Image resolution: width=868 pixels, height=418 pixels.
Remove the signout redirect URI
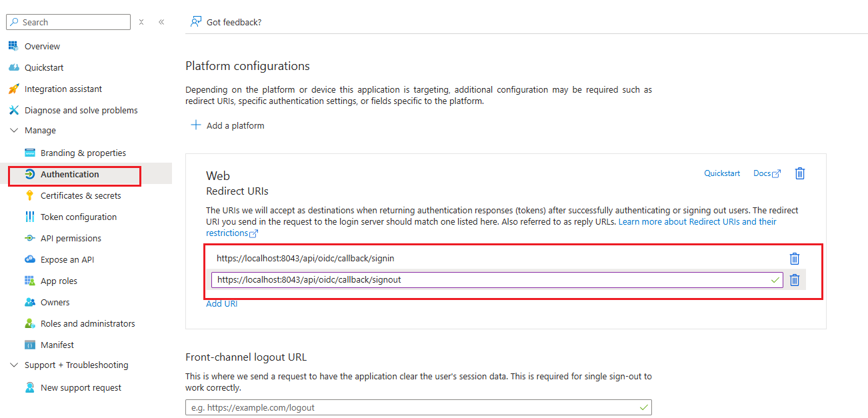(794, 280)
